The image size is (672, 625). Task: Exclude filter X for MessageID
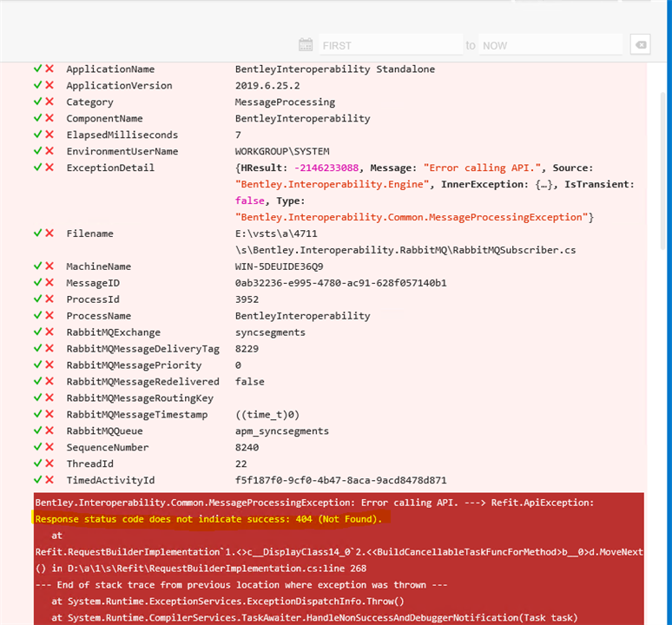(x=49, y=282)
